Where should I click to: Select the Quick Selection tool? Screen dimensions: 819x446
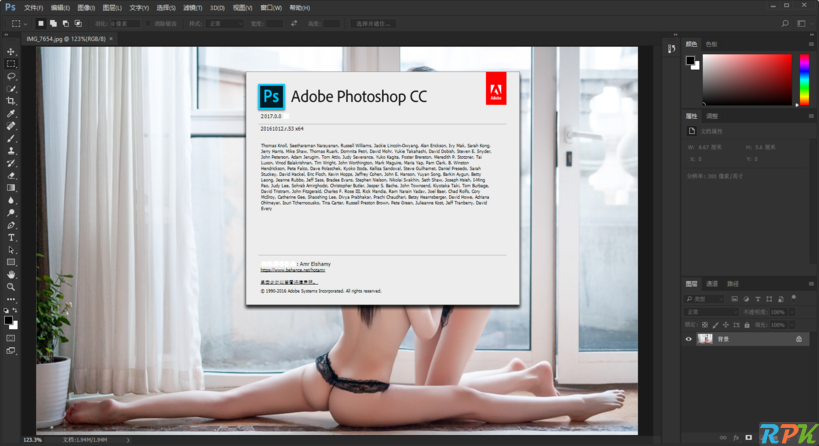click(11, 89)
